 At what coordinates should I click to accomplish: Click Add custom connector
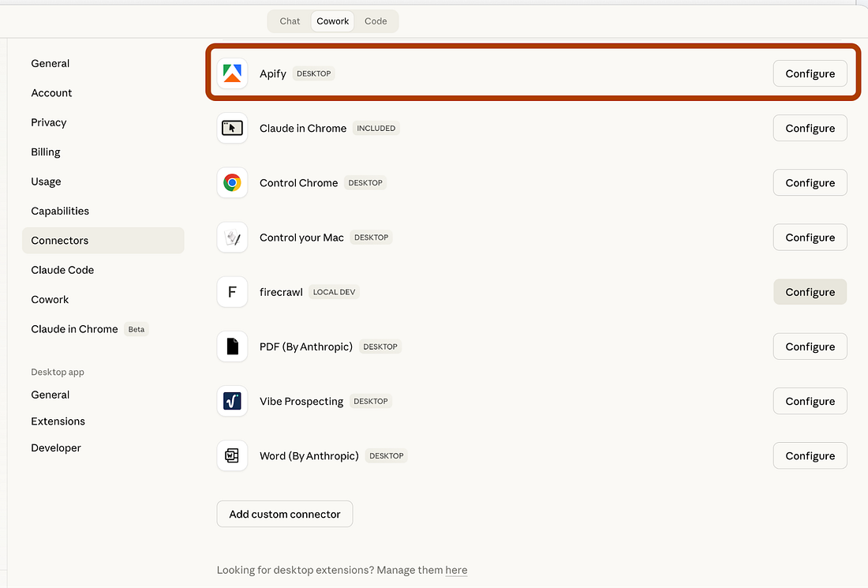(284, 514)
